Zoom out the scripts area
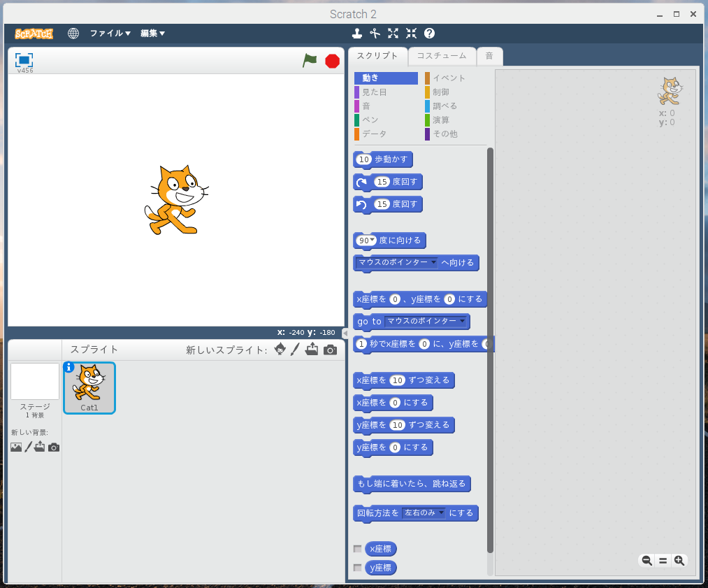This screenshot has height=588, width=708. point(646,561)
